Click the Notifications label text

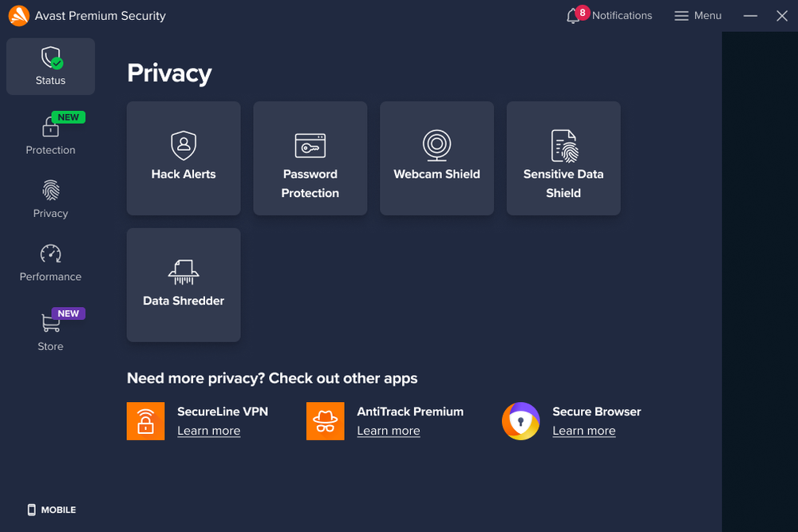(x=622, y=16)
